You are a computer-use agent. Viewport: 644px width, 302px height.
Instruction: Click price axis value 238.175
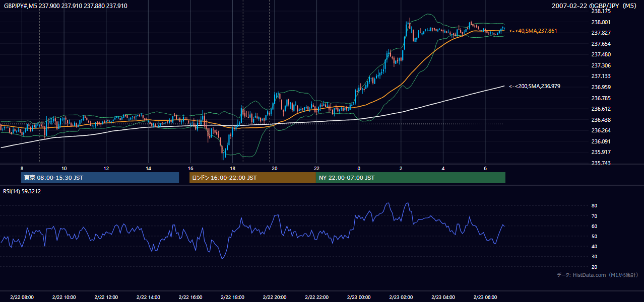(601, 11)
